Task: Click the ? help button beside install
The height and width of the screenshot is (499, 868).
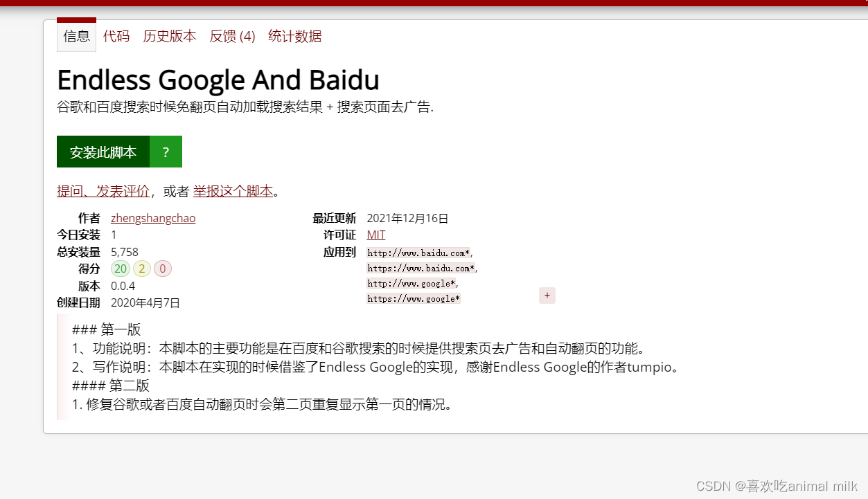Action: tap(166, 152)
